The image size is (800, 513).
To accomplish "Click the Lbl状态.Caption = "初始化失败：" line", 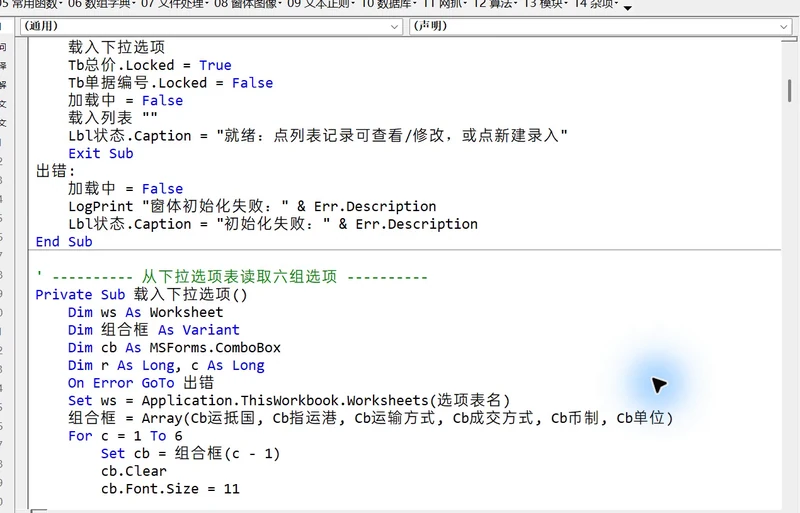I will 273,224.
